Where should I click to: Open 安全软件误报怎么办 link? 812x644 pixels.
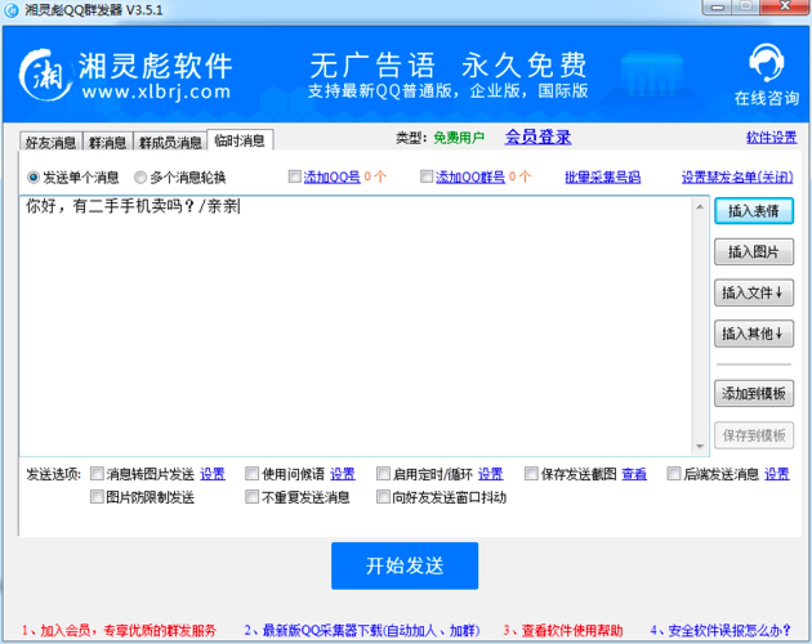[721, 630]
